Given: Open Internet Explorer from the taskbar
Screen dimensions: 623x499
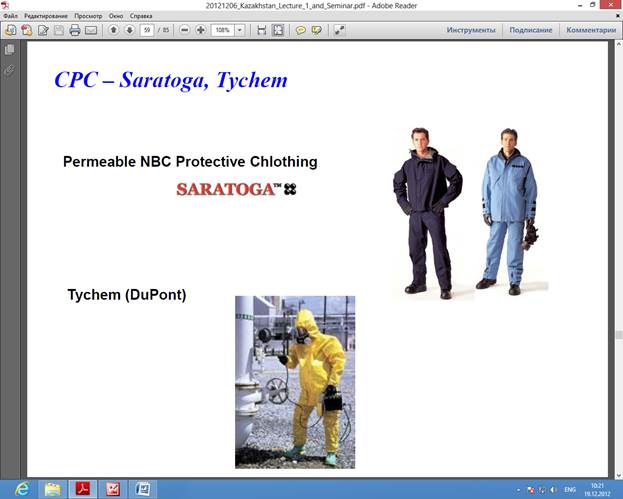Looking at the screenshot, I should [x=22, y=489].
